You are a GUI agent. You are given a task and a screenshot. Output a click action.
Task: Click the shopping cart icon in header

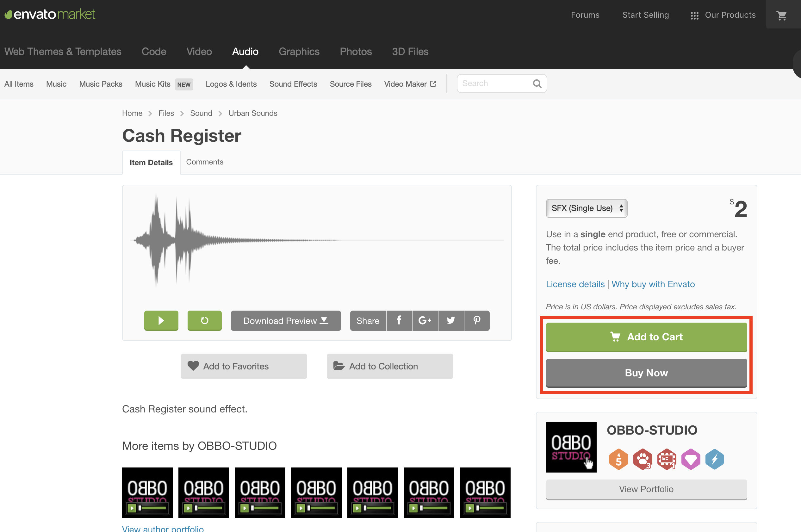[x=781, y=15]
